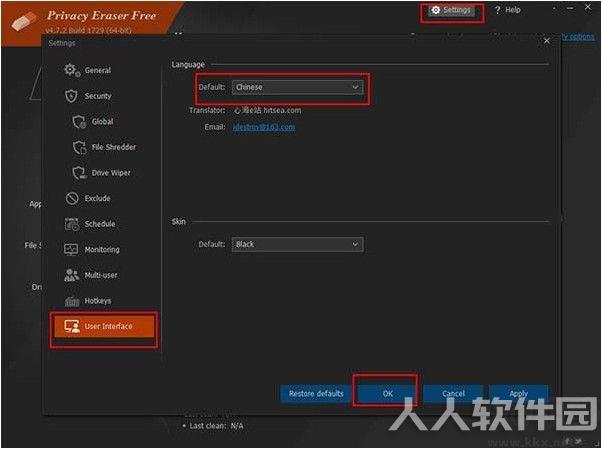This screenshot has height=449, width=602.
Task: Click the translator email link
Action: click(264, 127)
